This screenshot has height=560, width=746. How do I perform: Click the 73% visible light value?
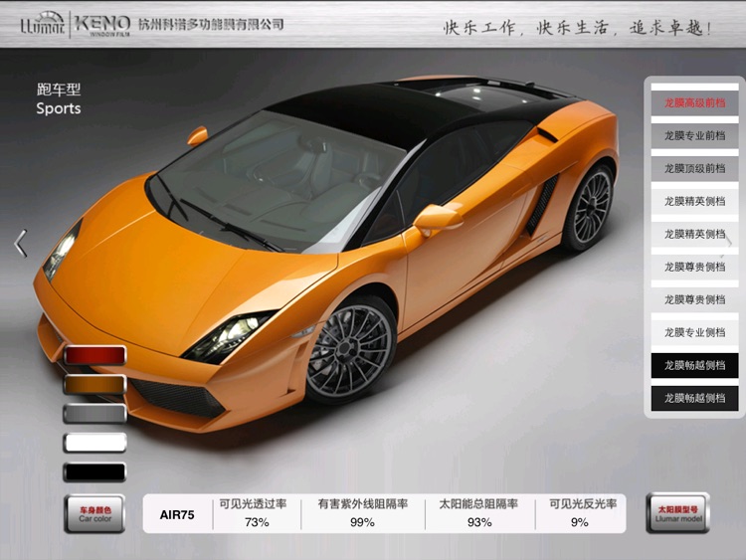coord(257,522)
